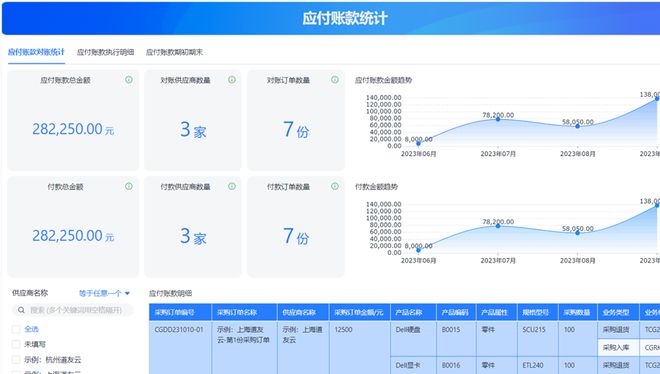Click the 产品编码 column header
The height and width of the screenshot is (374, 660).
456,313
